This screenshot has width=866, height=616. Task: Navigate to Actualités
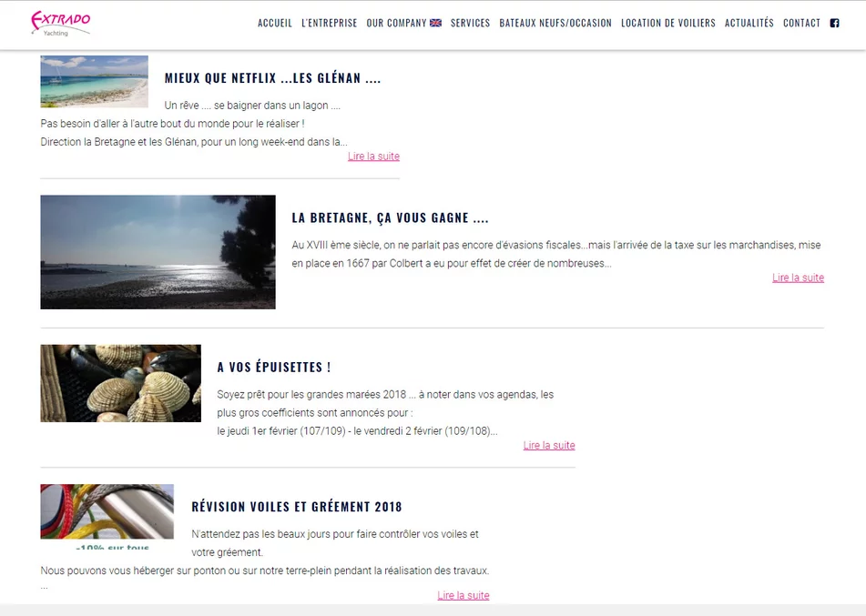749,23
